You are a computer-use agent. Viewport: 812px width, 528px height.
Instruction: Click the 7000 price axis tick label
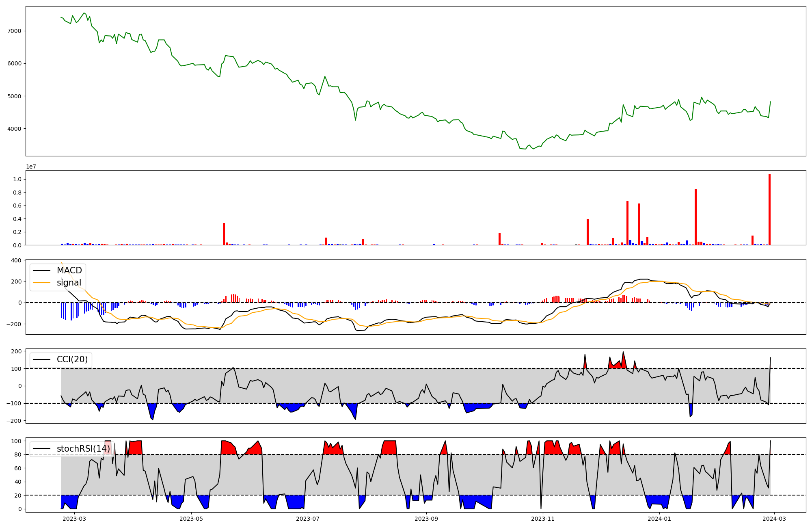[14, 31]
